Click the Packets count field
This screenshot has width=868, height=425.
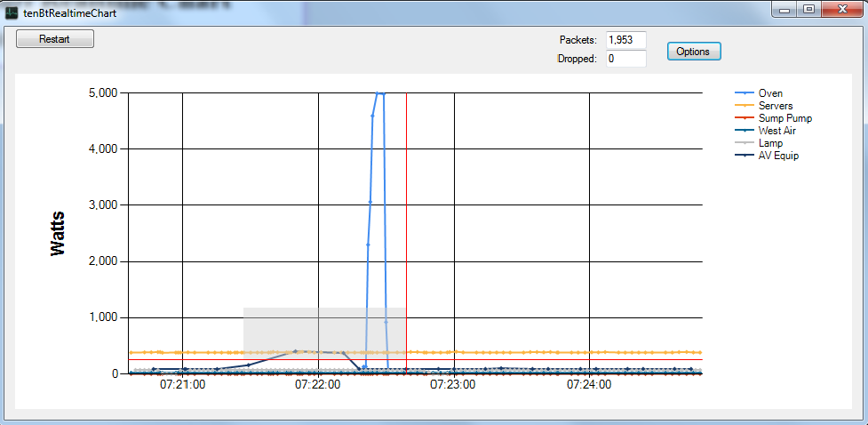point(625,40)
